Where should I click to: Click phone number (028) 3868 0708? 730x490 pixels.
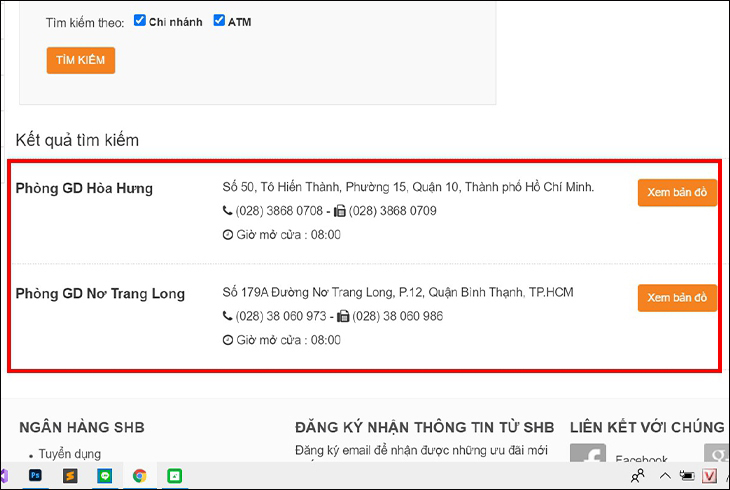[279, 211]
